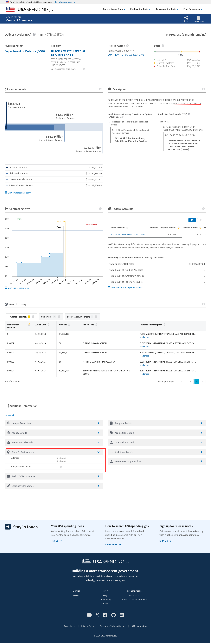Sort Transaction History by Action Date
211x644 pixels.
49,325
